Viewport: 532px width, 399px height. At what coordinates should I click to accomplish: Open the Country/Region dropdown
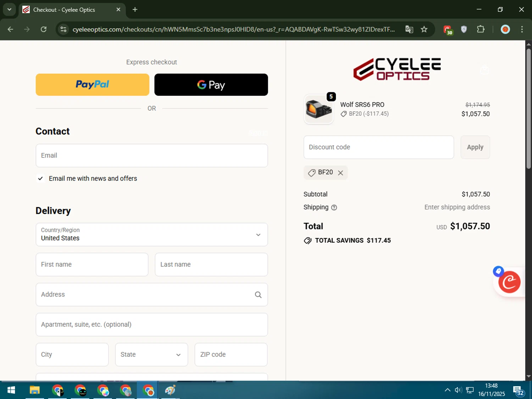click(152, 234)
